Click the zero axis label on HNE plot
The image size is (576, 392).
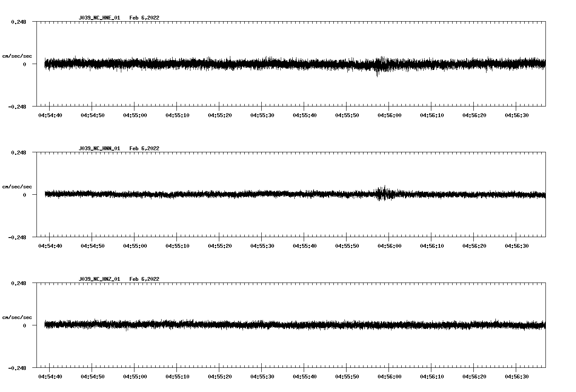click(25, 64)
